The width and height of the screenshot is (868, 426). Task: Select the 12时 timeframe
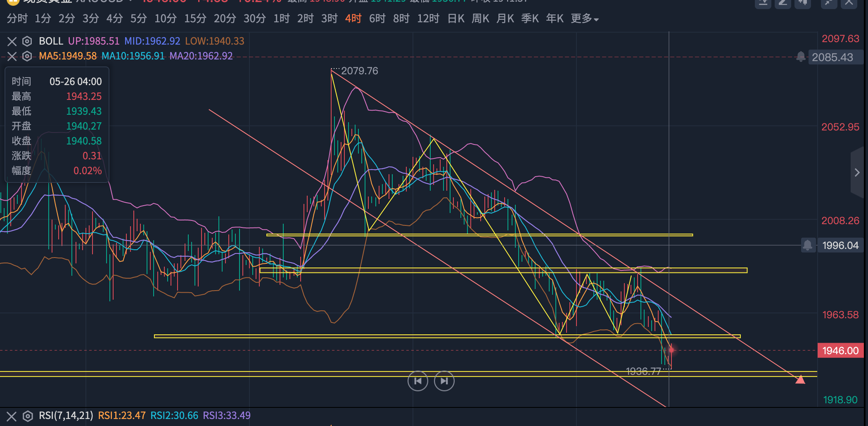428,19
